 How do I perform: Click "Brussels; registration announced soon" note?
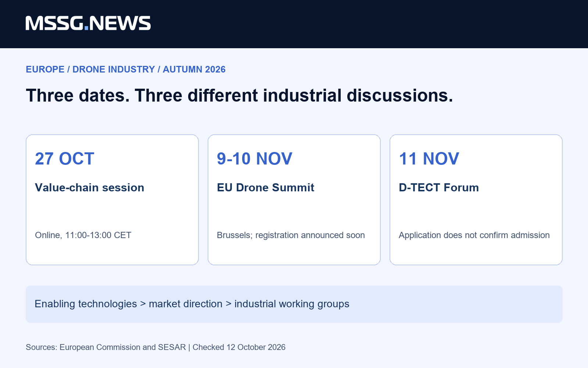tap(291, 235)
